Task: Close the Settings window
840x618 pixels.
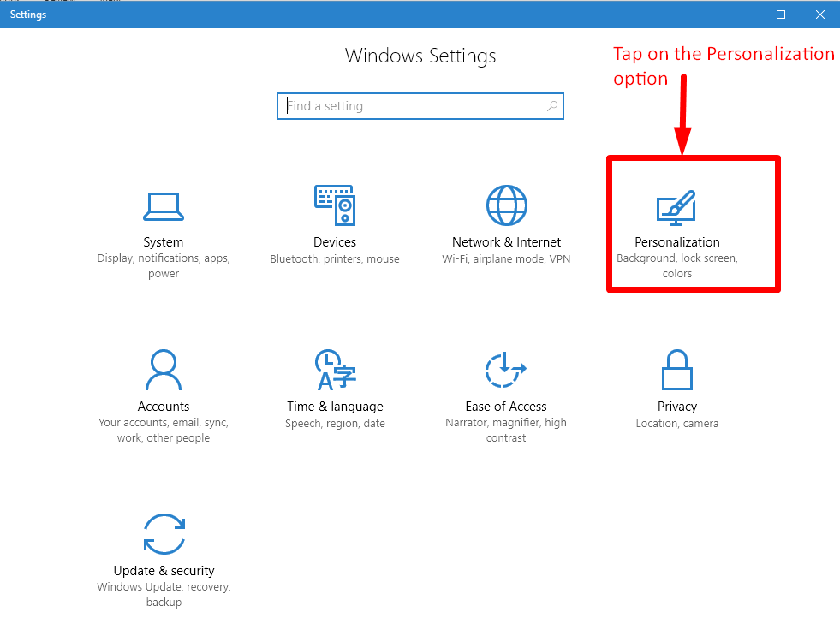Action: 820,15
